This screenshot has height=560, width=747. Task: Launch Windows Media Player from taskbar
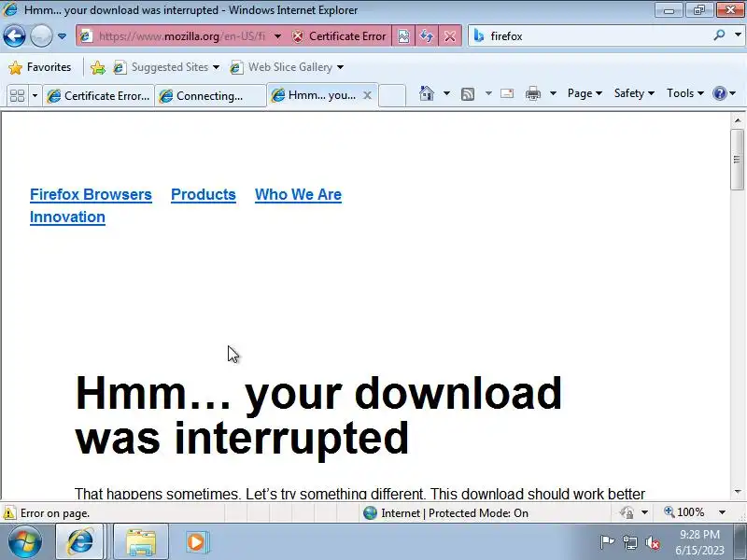tap(196, 542)
